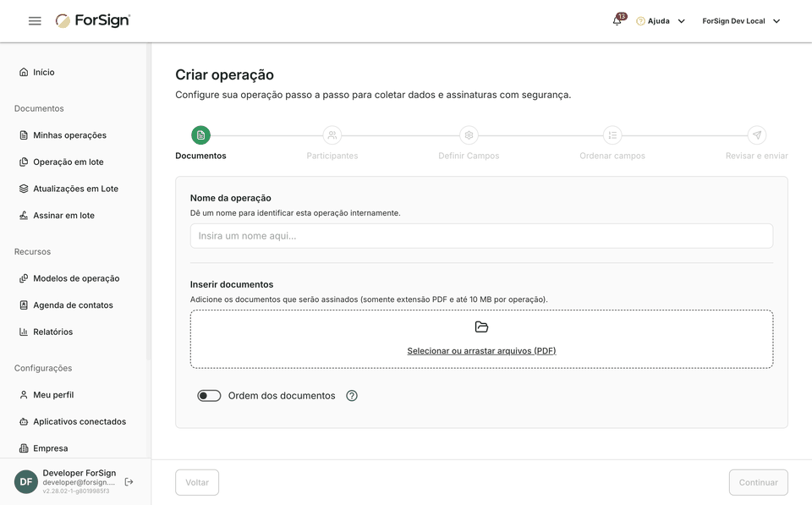Select the Participantes step label
This screenshot has width=812, height=505.
pyautogui.click(x=332, y=156)
